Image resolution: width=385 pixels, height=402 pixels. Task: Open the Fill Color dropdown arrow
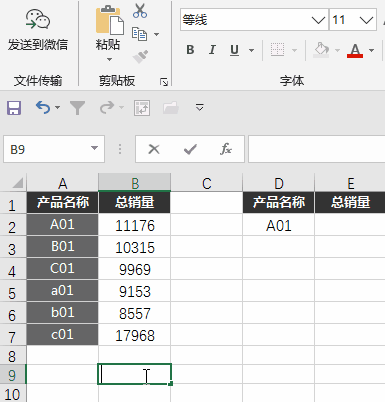337,51
